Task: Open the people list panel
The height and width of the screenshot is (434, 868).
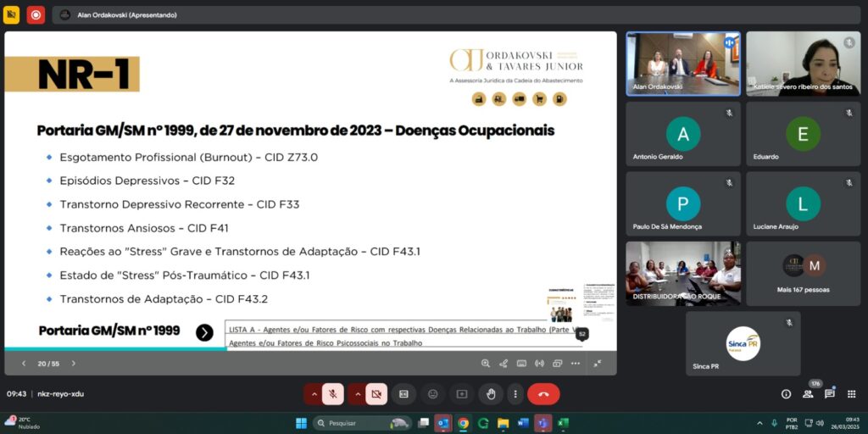Action: (x=808, y=394)
